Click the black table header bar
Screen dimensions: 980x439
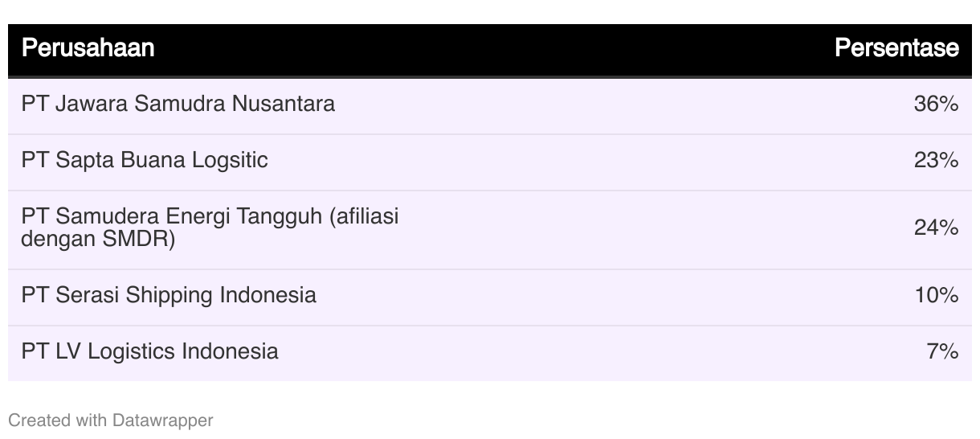490,50
